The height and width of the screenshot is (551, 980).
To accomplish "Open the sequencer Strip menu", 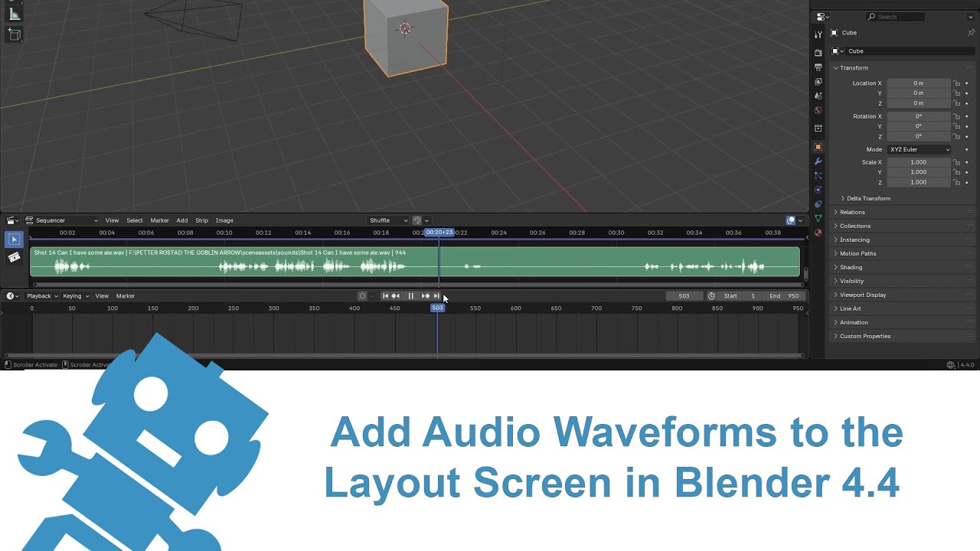I will (x=201, y=220).
